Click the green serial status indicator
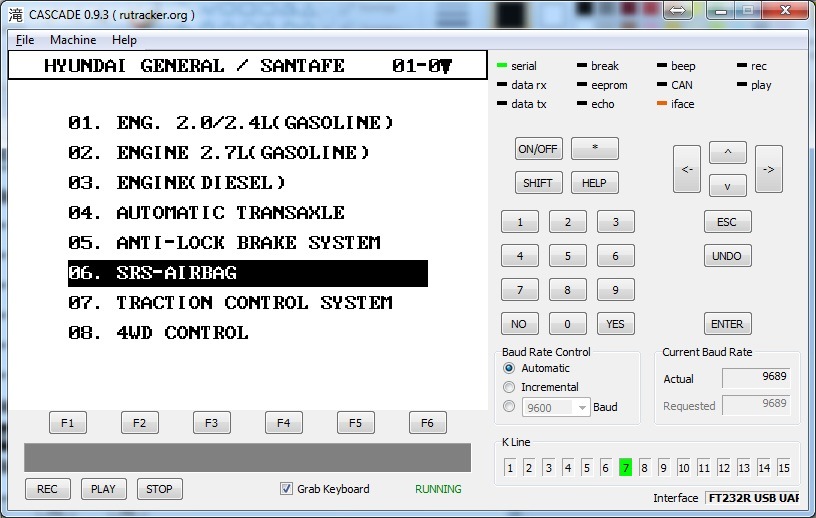816x518 pixels. 502,66
